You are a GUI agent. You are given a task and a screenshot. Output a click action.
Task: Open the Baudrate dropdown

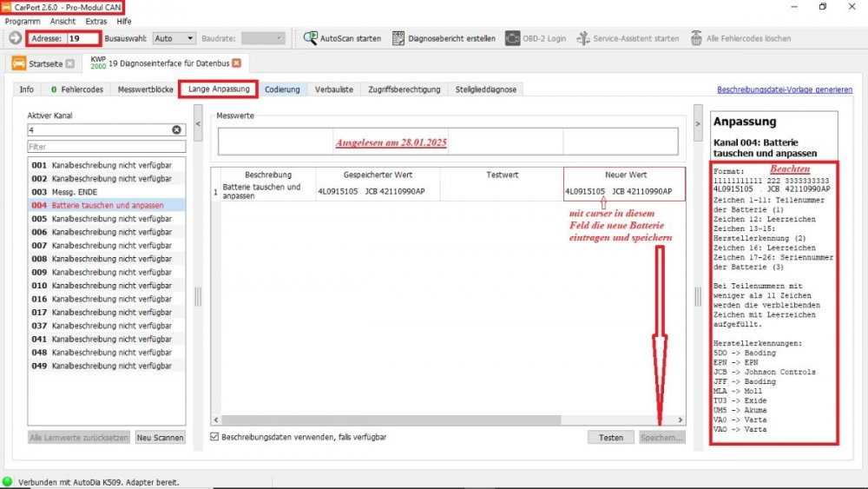(263, 38)
